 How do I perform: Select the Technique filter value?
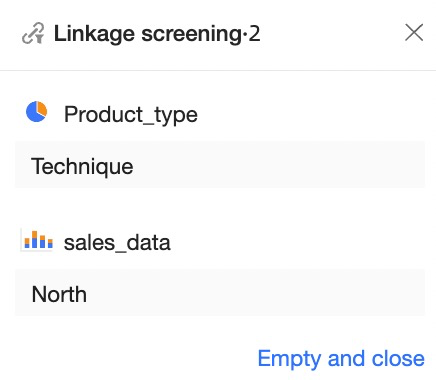point(220,165)
